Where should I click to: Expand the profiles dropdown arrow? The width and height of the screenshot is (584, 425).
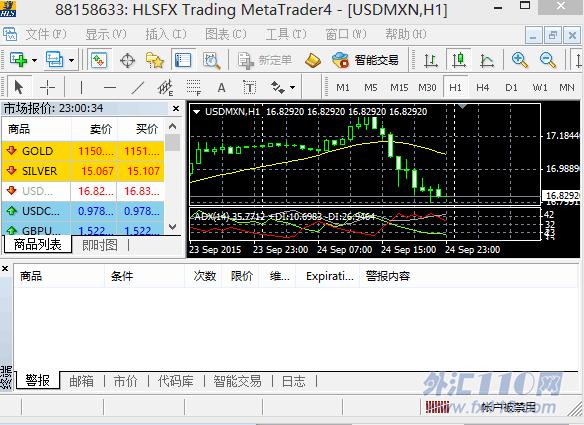click(x=71, y=60)
